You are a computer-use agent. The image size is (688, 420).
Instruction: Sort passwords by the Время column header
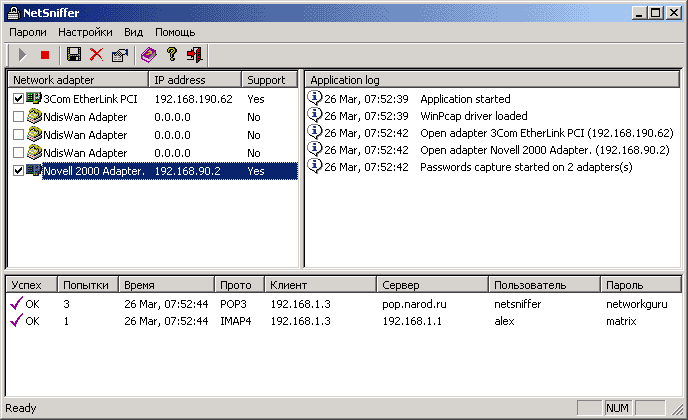tap(167, 285)
